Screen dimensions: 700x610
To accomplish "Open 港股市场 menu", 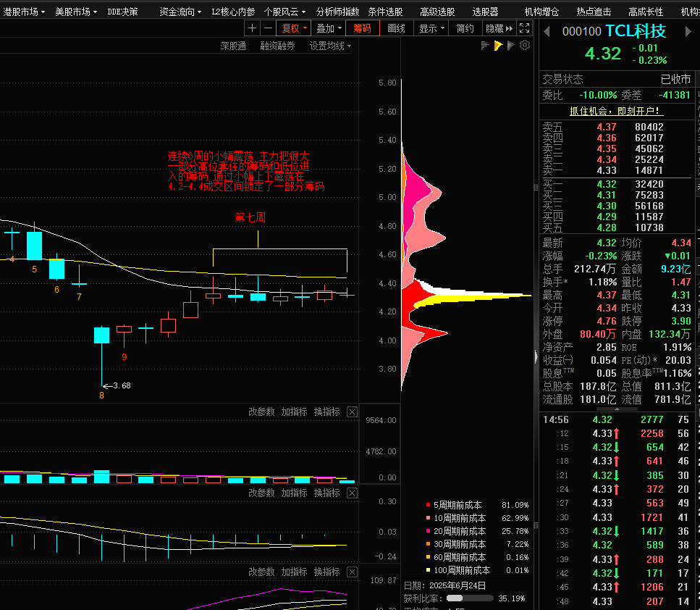I will 24,12.
